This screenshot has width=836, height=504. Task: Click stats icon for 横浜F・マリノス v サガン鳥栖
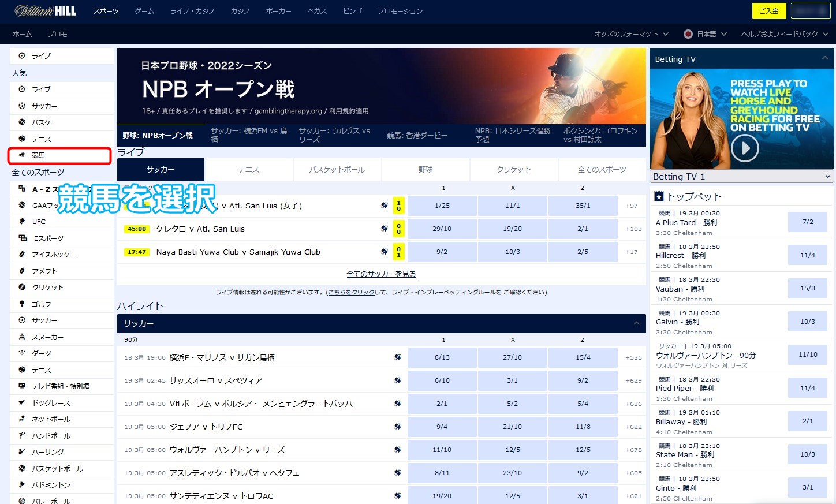(x=397, y=357)
